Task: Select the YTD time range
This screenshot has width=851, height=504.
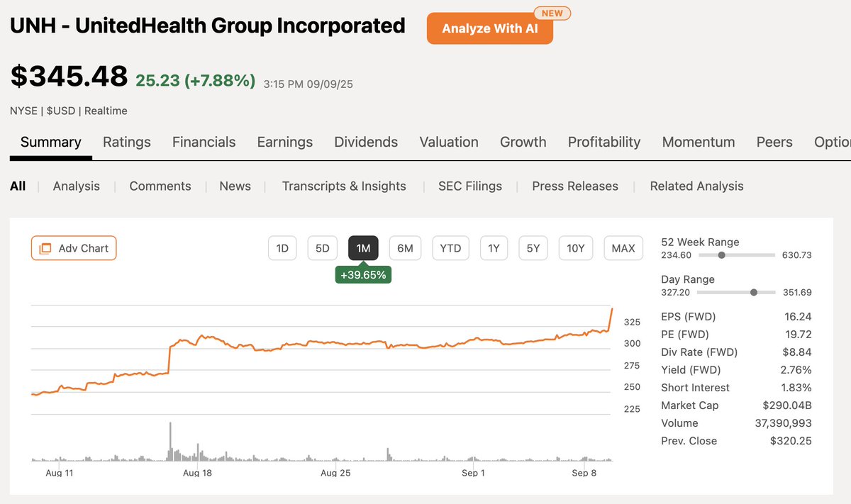Action: pyautogui.click(x=450, y=248)
